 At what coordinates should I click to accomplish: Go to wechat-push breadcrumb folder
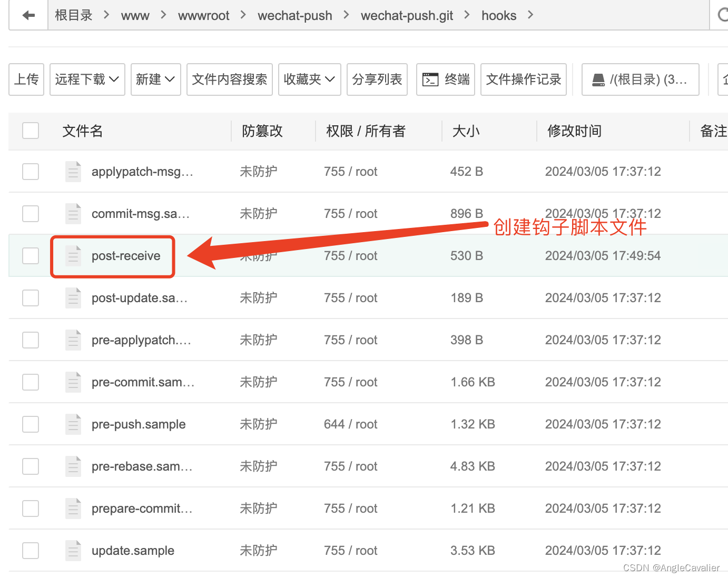click(295, 16)
